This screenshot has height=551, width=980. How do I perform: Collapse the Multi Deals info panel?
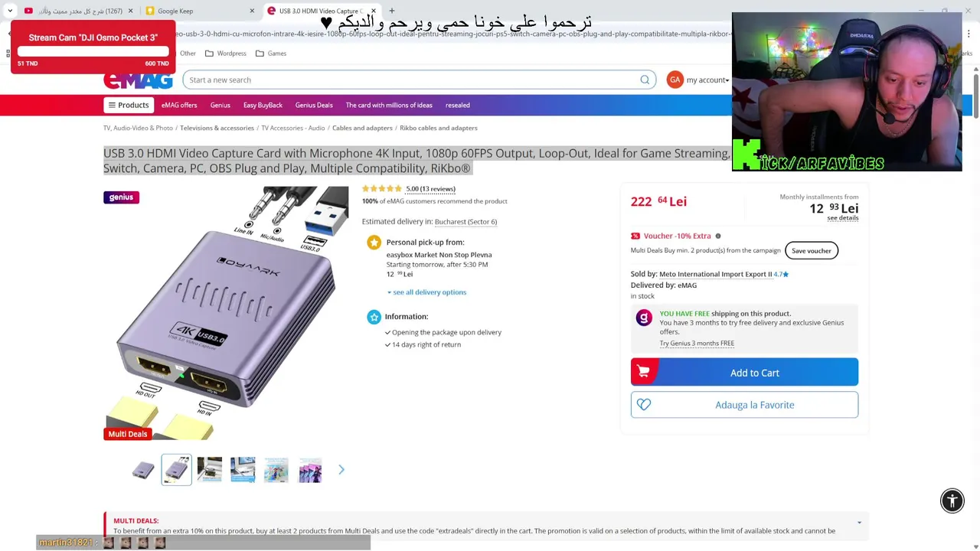click(x=859, y=523)
